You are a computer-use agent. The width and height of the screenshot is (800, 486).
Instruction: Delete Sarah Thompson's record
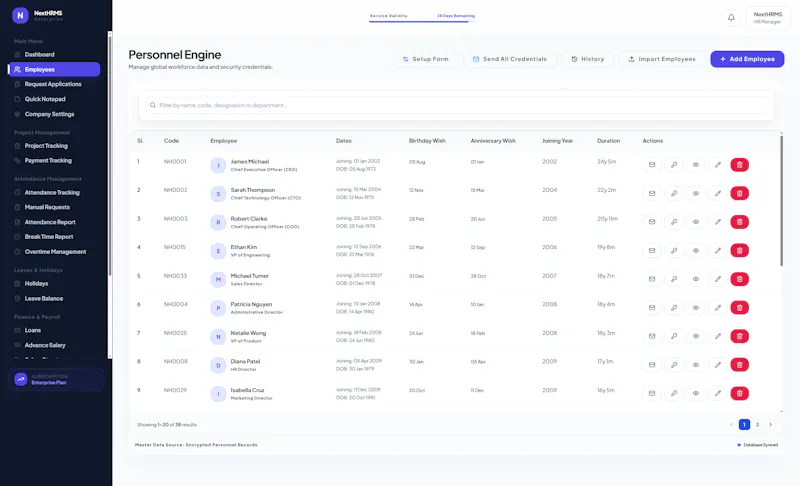tap(740, 193)
